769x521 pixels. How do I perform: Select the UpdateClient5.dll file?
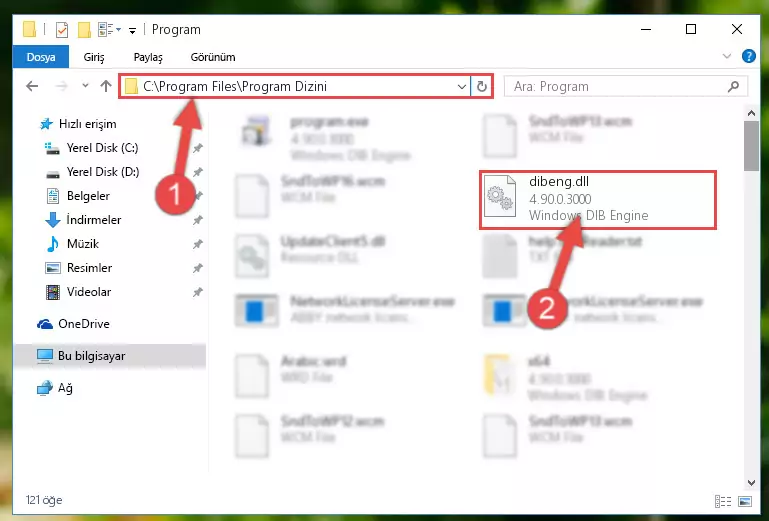(310, 254)
